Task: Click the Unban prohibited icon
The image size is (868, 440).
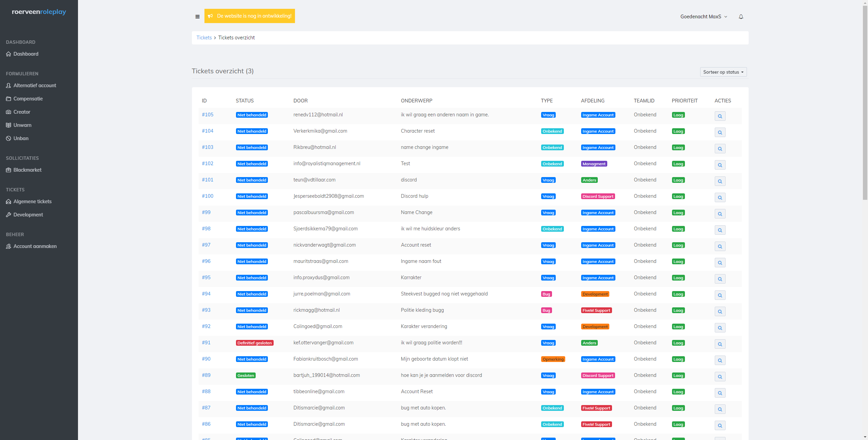Action: (8, 138)
